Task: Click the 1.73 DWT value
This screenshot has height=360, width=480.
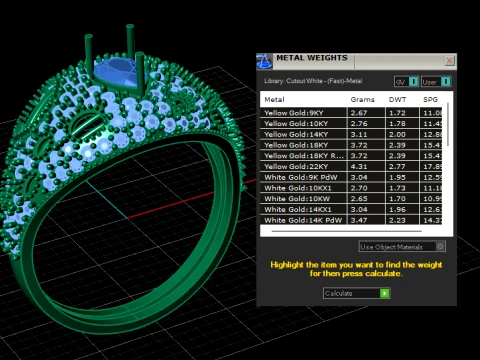Action: [x=397, y=188]
